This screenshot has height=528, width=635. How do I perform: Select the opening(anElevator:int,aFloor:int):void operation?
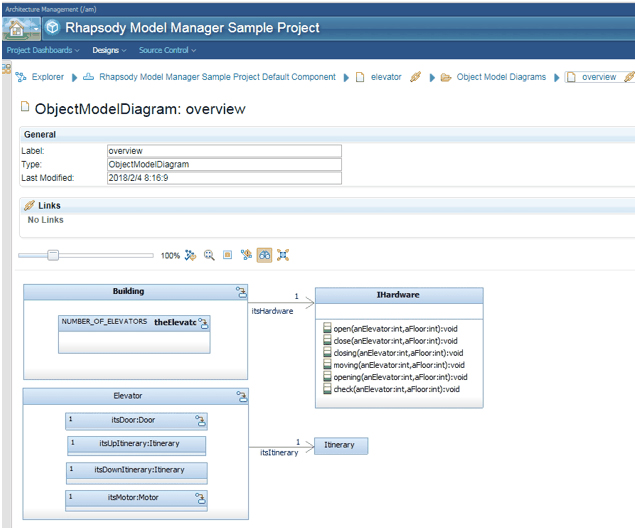(x=400, y=377)
